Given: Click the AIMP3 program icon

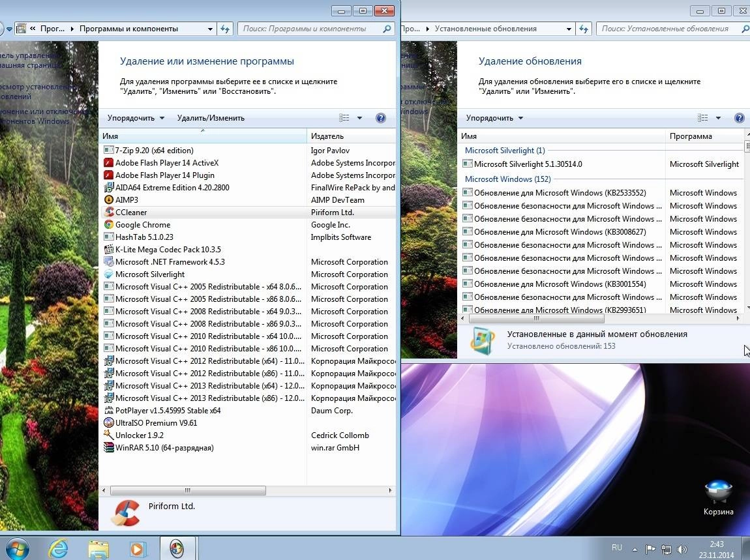Looking at the screenshot, I should [x=108, y=200].
